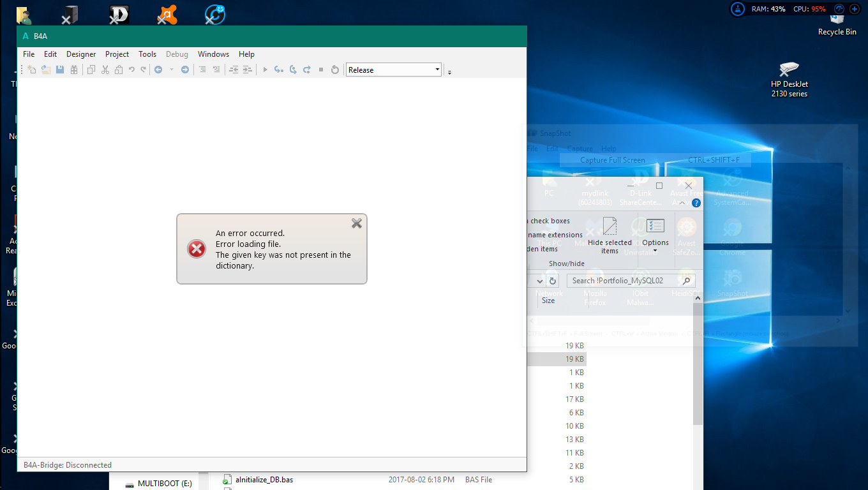Click the Step Out debug icon
Image resolution: width=868 pixels, height=490 pixels.
point(307,70)
